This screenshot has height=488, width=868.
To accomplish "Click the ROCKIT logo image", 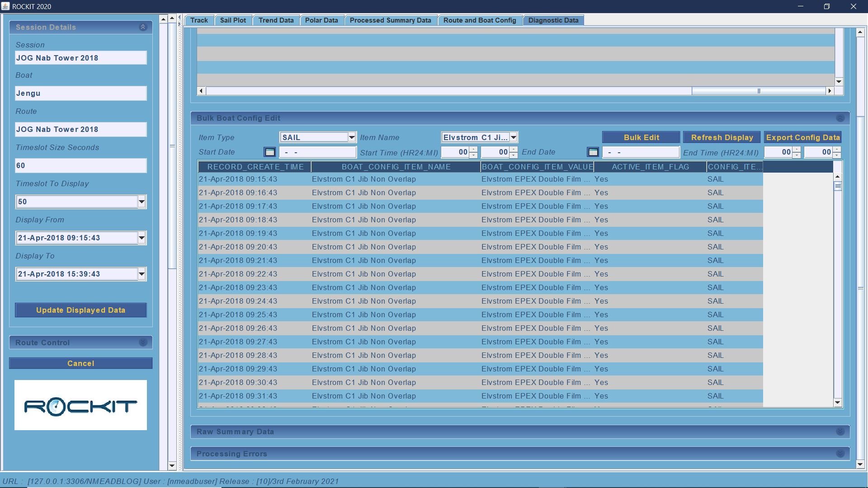I will [80, 405].
